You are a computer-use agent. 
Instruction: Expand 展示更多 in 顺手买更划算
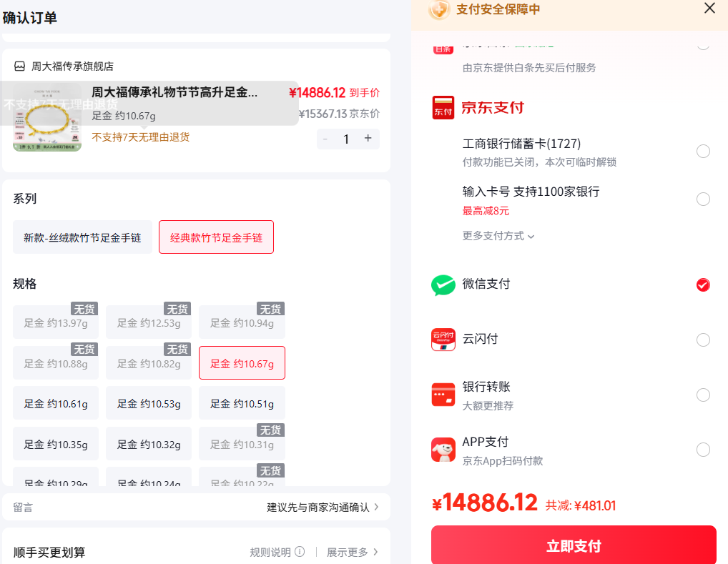353,552
